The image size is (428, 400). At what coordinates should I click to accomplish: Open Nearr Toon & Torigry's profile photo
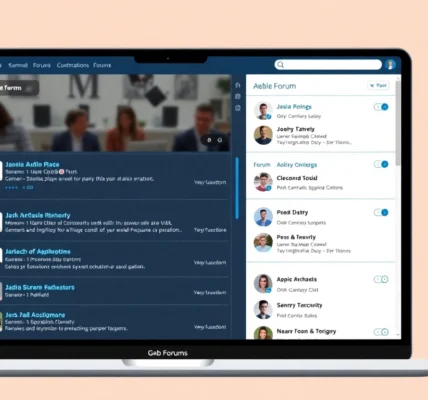coord(263,333)
